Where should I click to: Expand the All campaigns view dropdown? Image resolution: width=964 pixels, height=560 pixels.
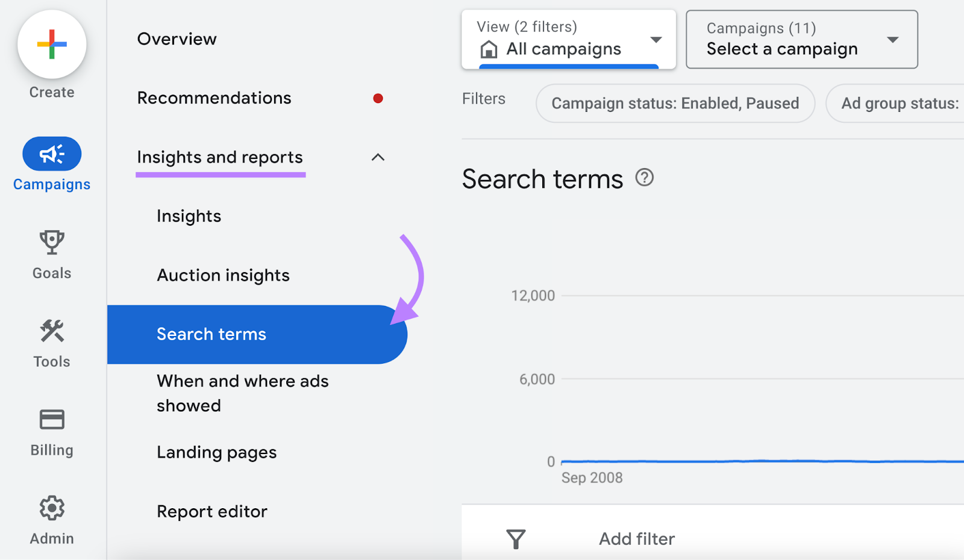tap(656, 39)
